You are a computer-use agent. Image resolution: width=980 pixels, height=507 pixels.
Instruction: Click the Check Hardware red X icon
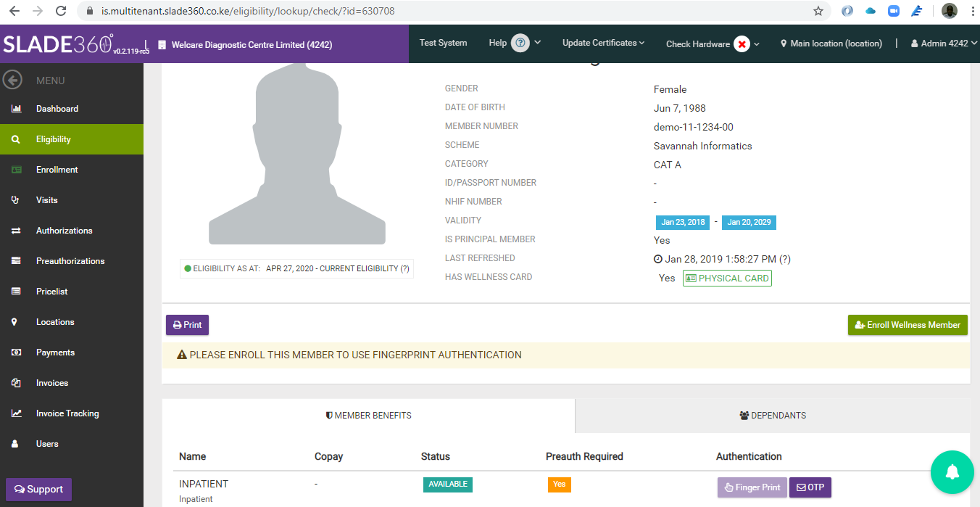click(x=742, y=44)
